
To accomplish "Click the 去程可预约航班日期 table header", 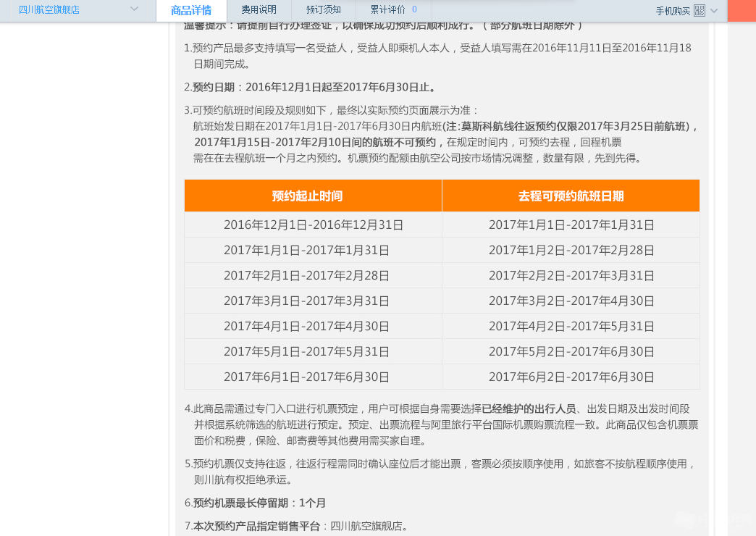I will (x=571, y=196).
